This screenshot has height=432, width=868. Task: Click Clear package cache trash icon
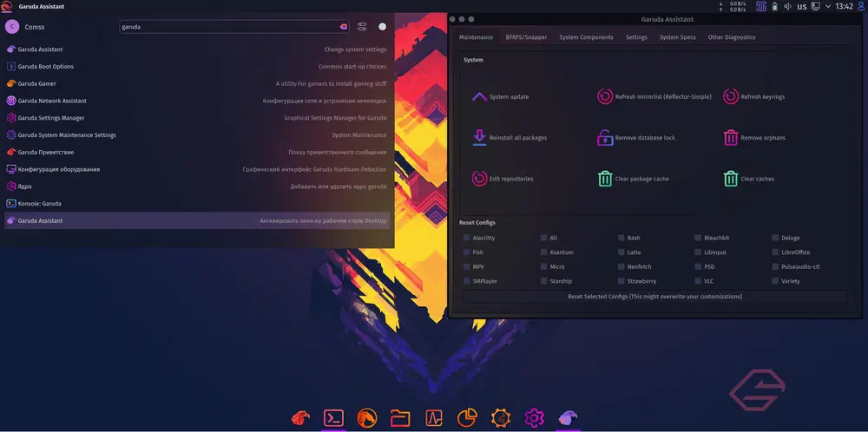click(x=605, y=179)
